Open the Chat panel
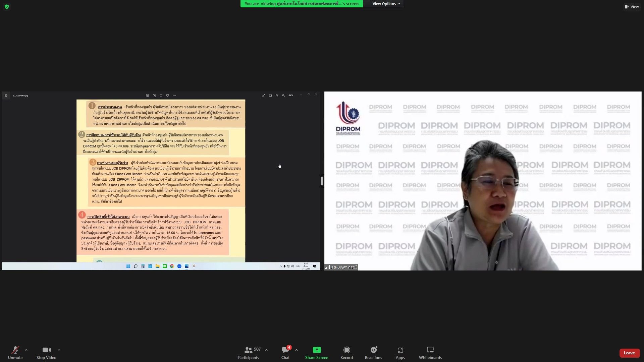This screenshot has height=362, width=644. 285,353
